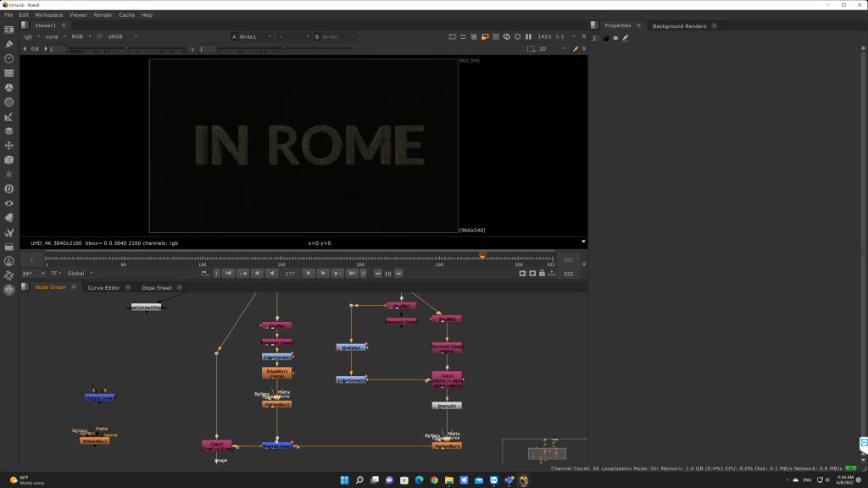Open the Deep nodes D icon
Image resolution: width=868 pixels, height=488 pixels.
[x=8, y=188]
